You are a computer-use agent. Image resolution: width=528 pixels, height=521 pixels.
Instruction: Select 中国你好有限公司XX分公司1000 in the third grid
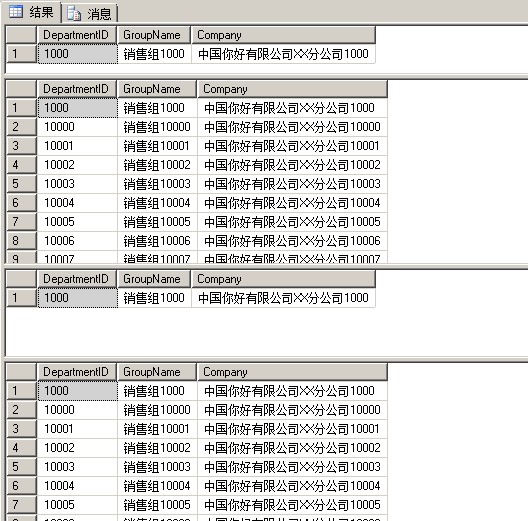tap(283, 298)
